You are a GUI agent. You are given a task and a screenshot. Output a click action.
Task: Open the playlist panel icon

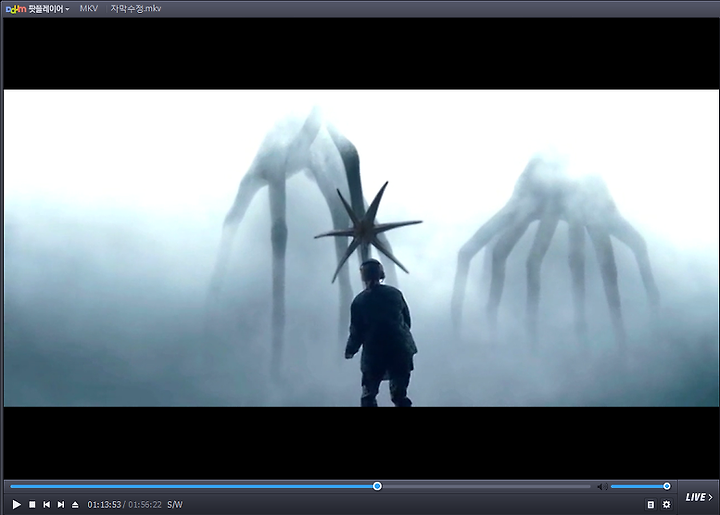point(651,504)
